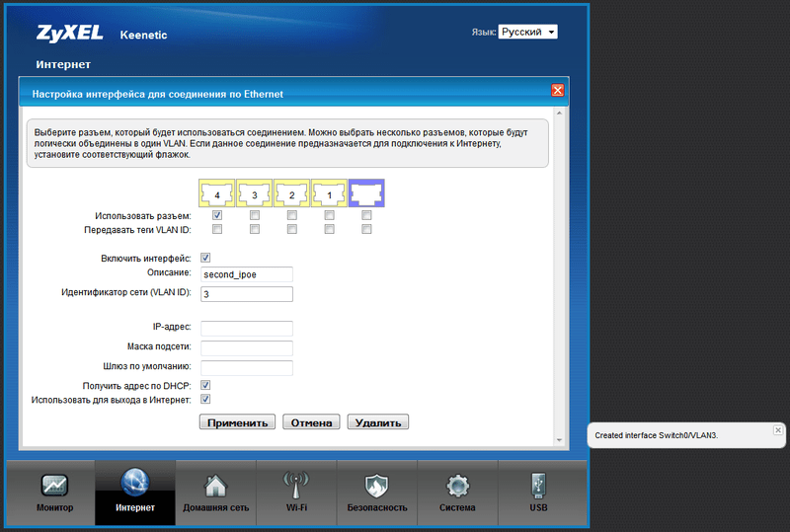Click the dialog scrollbar down arrow
The image size is (790, 532).
point(559,440)
